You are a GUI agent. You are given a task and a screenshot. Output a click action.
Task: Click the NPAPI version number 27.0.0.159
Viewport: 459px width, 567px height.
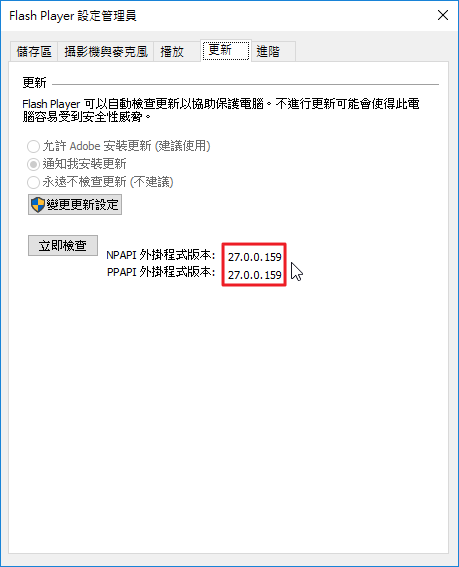[255, 257]
